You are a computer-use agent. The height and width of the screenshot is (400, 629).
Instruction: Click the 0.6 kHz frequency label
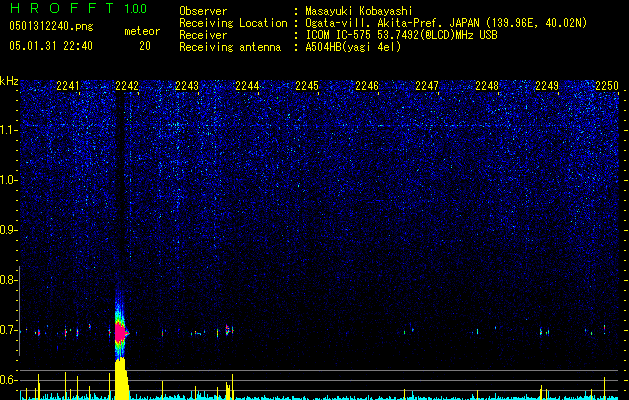pos(8,380)
